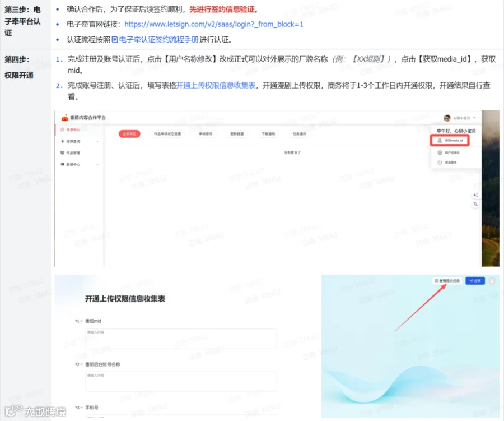Click the red 先进行签约信息验证 text

point(222,10)
